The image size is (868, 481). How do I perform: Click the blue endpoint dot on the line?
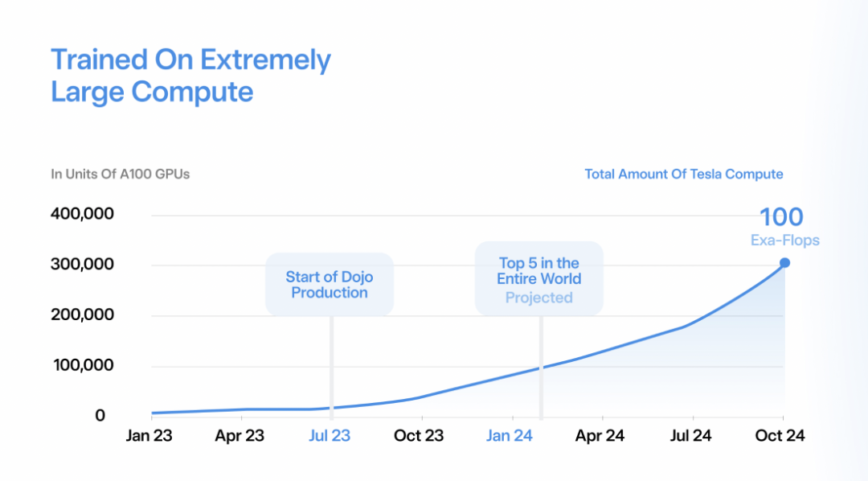pyautogui.click(x=784, y=263)
